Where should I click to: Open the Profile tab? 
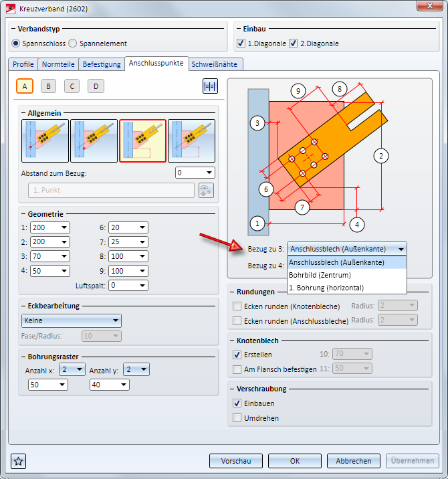click(x=23, y=64)
